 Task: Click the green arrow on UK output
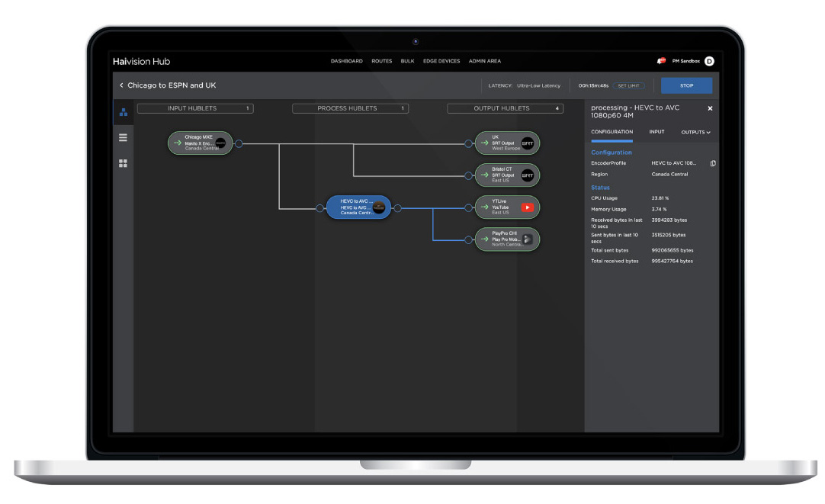(x=485, y=143)
